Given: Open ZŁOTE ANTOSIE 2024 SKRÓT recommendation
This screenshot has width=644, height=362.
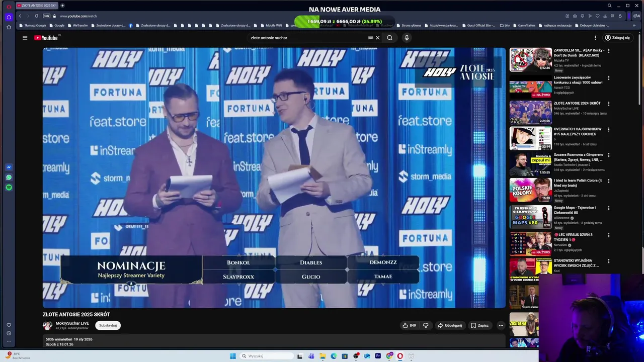Looking at the screenshot, I should click(x=577, y=103).
